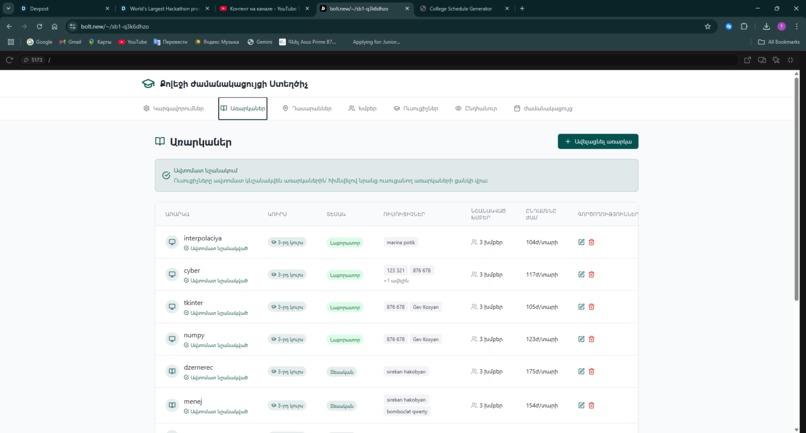Viewport: 806px width, 433px height.
Task: Select the Առարկաներ (subjects) tab
Action: pos(243,109)
